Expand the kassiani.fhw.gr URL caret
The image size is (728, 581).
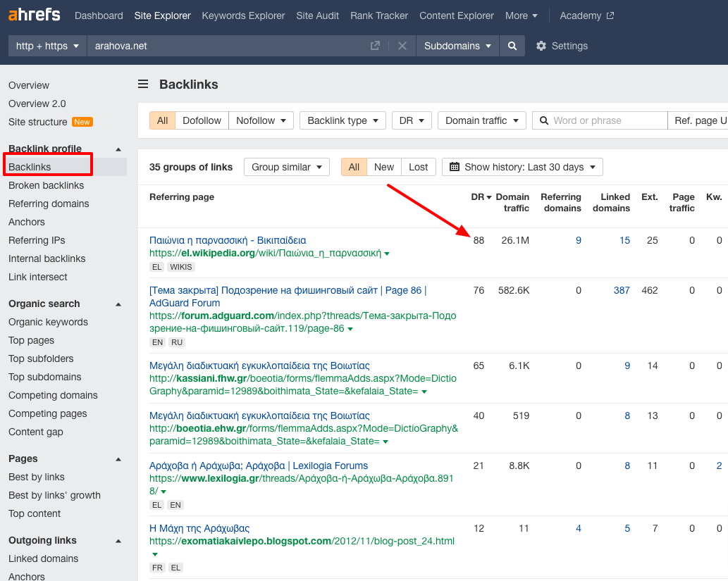coord(424,392)
